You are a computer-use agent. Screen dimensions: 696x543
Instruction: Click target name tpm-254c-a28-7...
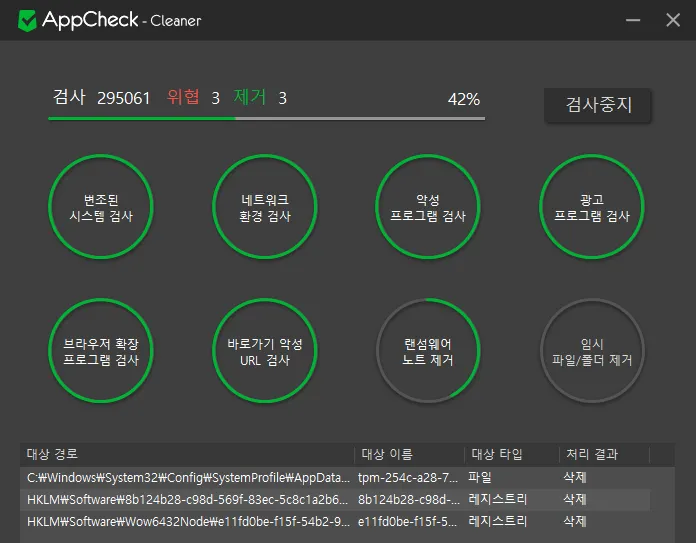coord(407,477)
